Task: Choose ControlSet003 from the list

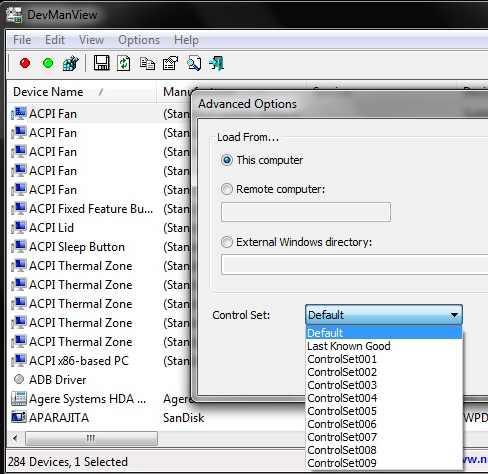Action: click(x=384, y=385)
